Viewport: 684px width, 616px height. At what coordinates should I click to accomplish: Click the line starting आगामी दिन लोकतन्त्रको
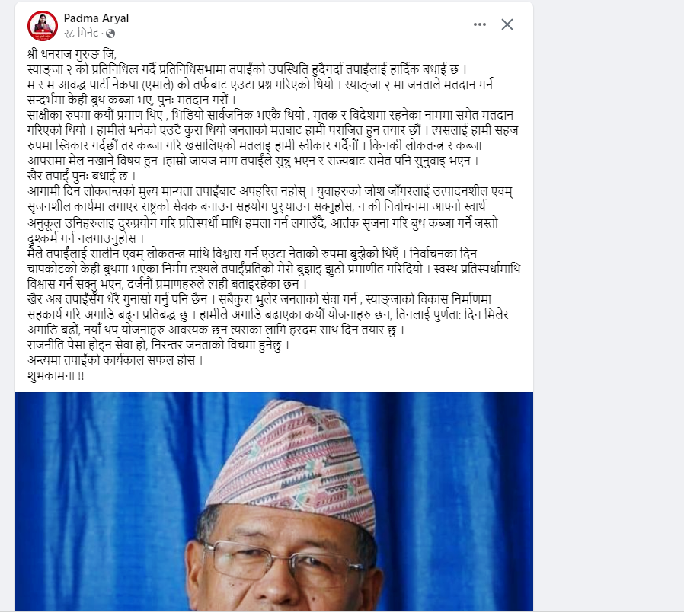270,192
